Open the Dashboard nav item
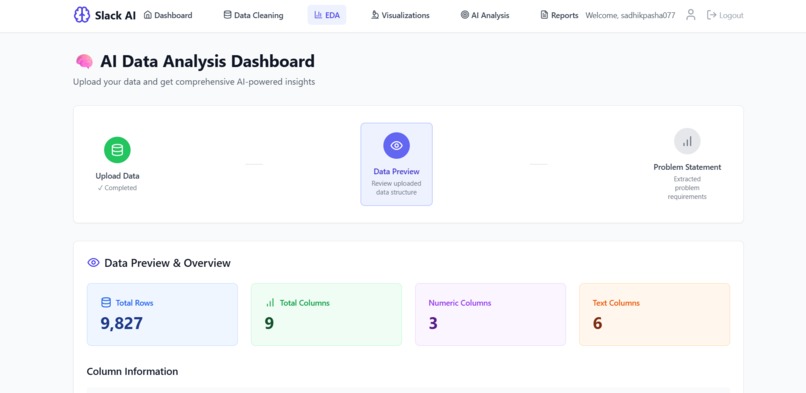This screenshot has width=806, height=393. pyautogui.click(x=168, y=15)
